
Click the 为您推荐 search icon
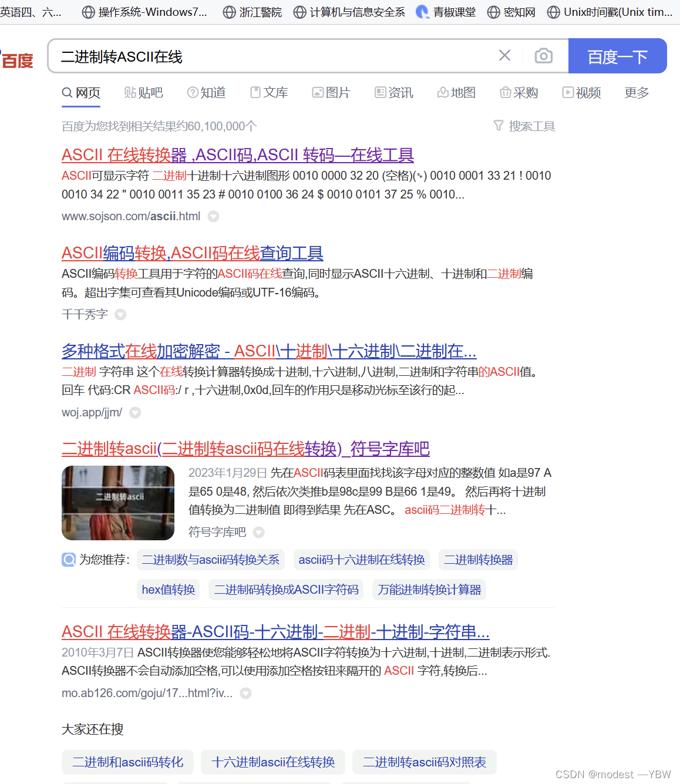pos(69,560)
